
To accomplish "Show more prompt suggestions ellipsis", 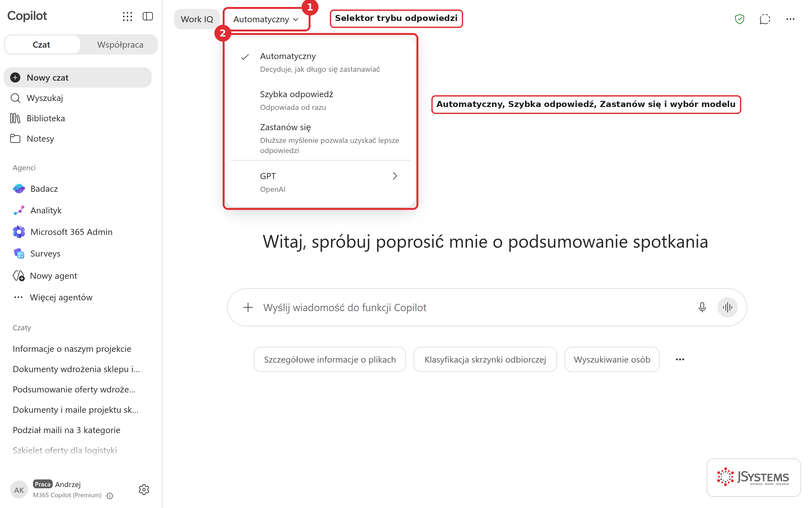I will 680,359.
